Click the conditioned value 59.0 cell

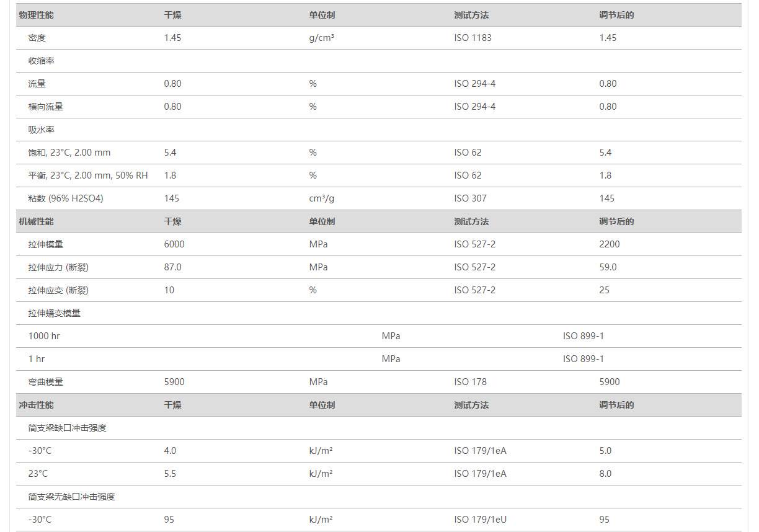pyautogui.click(x=608, y=267)
